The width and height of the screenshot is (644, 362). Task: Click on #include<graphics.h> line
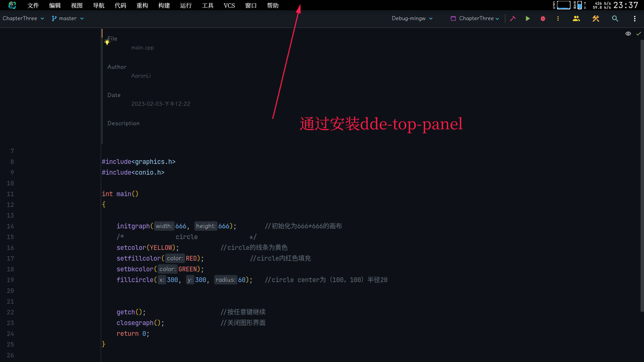139,162
